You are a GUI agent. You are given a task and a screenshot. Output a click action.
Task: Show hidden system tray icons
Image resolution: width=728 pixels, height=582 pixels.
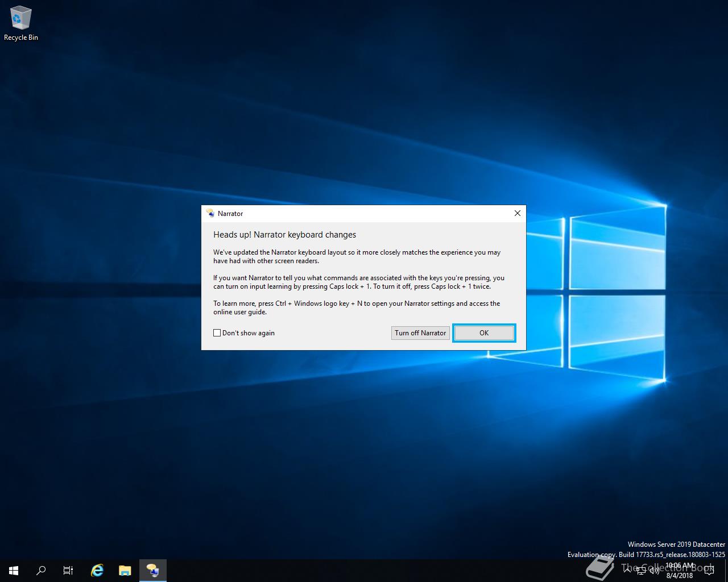coord(627,570)
